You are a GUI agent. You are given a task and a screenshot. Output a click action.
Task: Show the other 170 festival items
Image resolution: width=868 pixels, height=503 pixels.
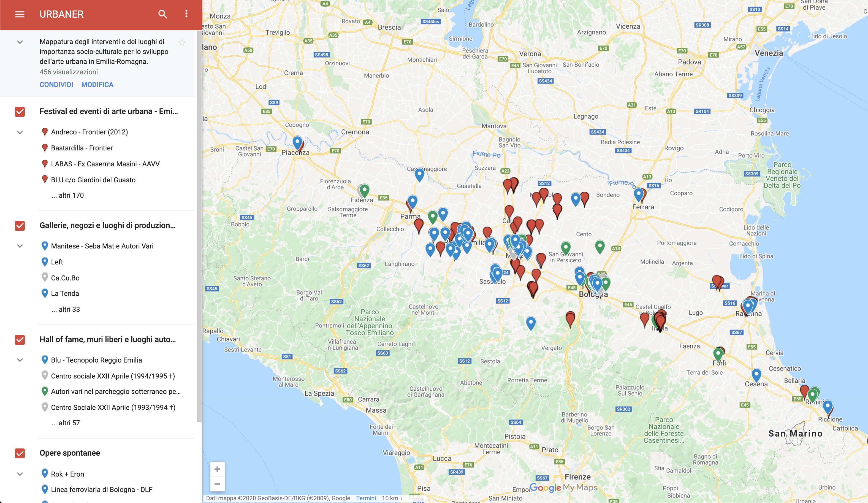[67, 195]
